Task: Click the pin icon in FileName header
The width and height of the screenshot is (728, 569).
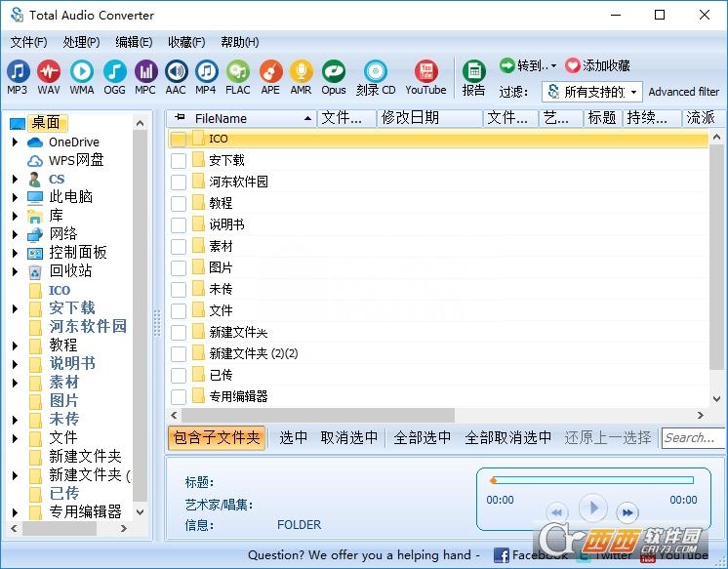Action: pos(180,117)
